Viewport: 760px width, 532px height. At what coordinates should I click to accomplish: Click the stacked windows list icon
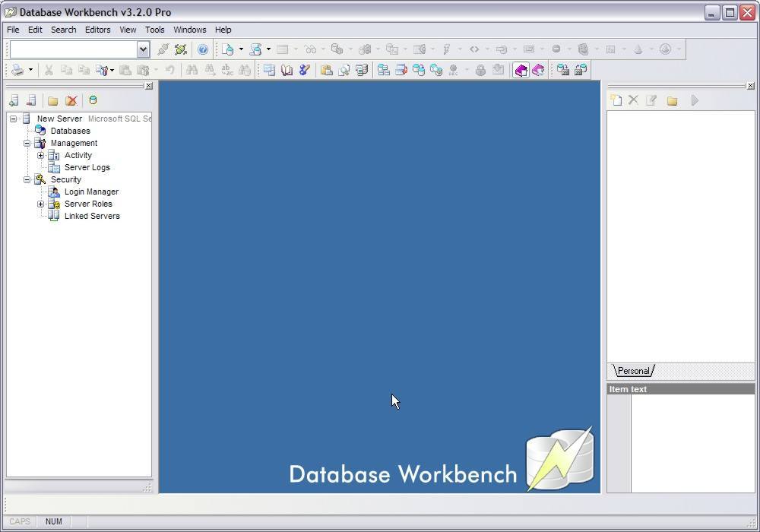point(269,70)
